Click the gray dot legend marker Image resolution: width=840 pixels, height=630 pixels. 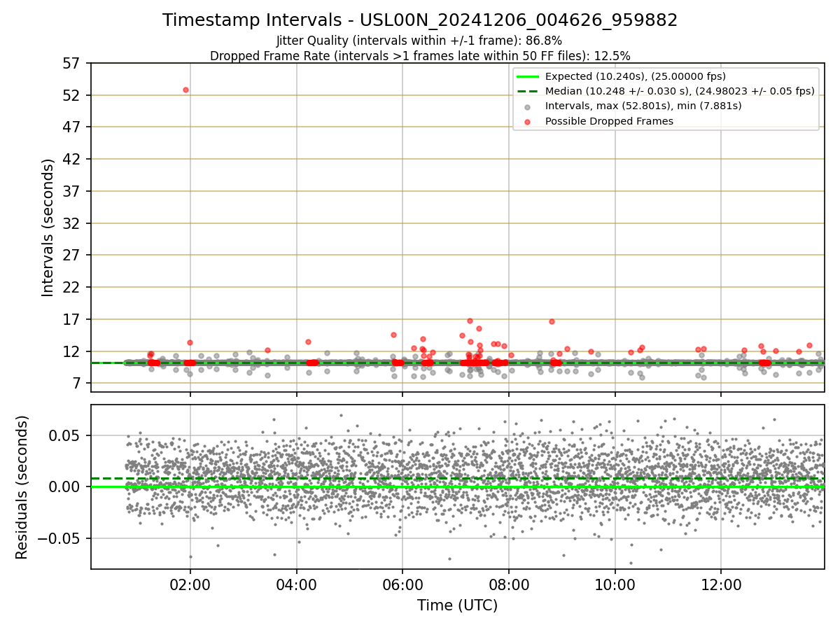[527, 107]
